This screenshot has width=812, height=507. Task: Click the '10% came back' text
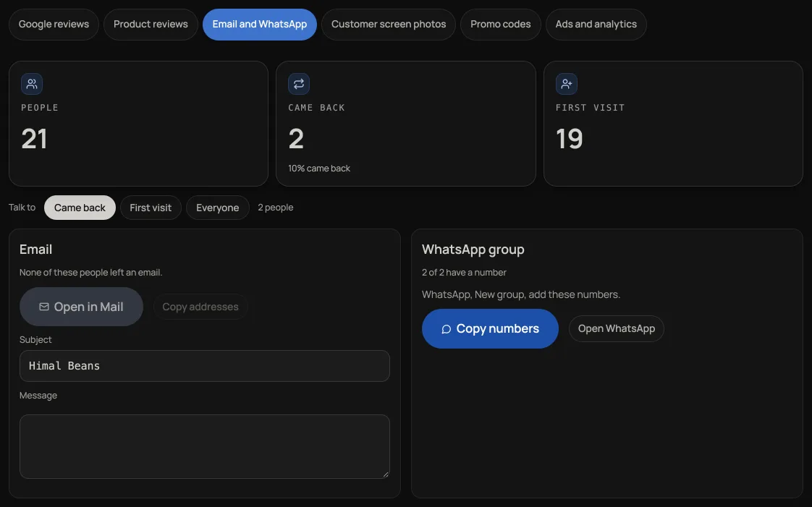319,168
